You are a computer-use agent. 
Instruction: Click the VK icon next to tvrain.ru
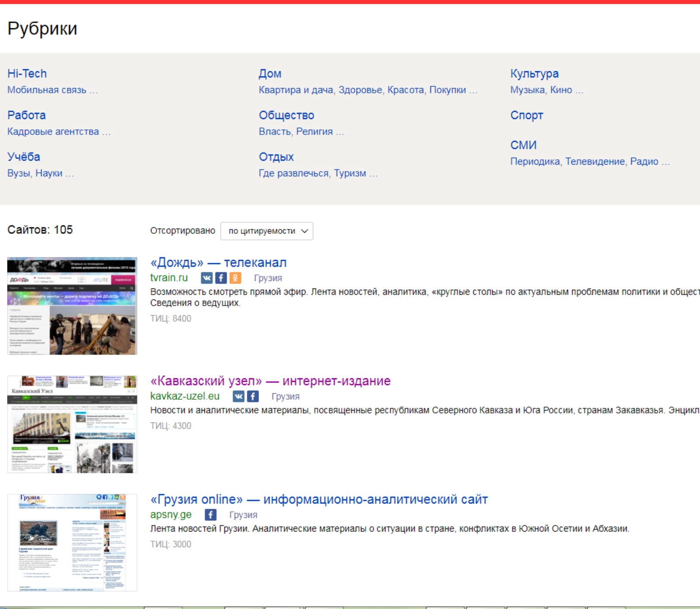click(x=206, y=278)
